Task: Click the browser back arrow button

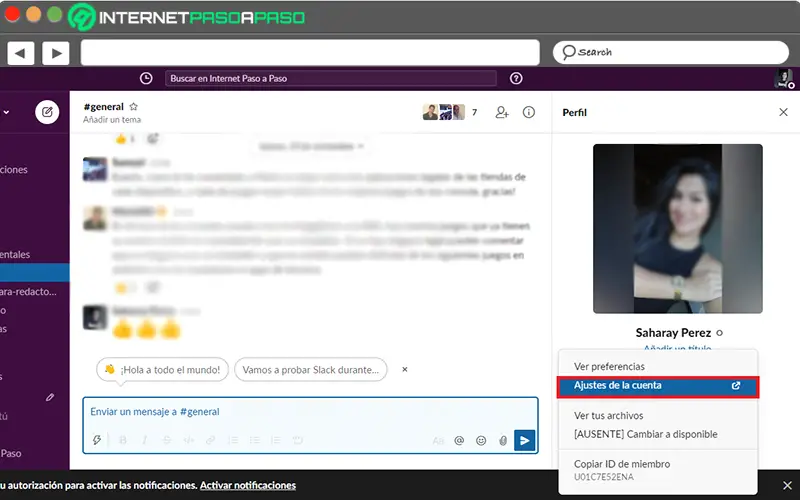Action: point(20,53)
